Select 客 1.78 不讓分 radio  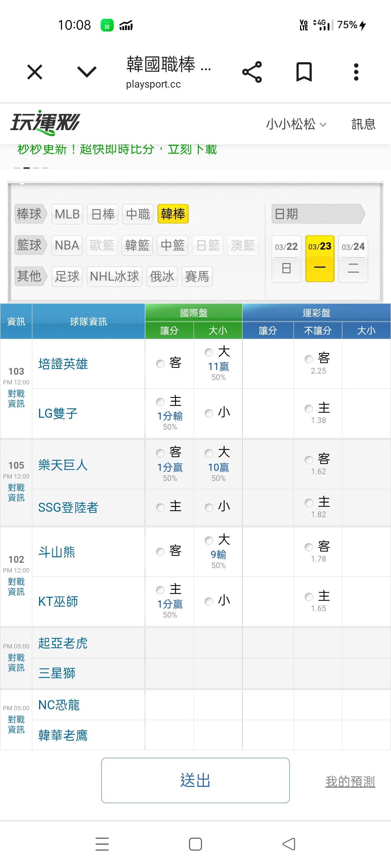(308, 547)
